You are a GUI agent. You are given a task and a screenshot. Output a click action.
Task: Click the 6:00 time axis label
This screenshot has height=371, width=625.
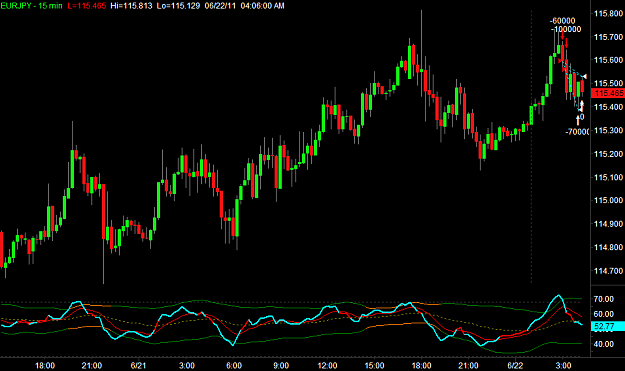pyautogui.click(x=234, y=365)
